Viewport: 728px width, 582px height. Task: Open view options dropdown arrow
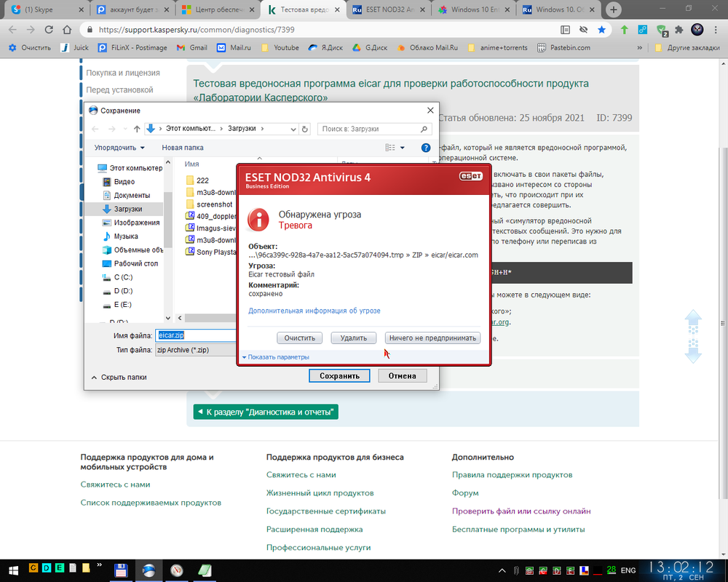[402, 148]
